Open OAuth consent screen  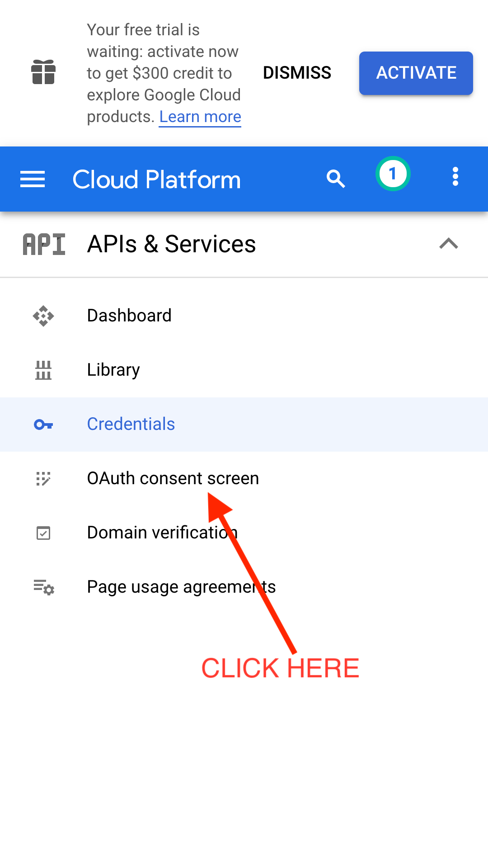(244, 478)
